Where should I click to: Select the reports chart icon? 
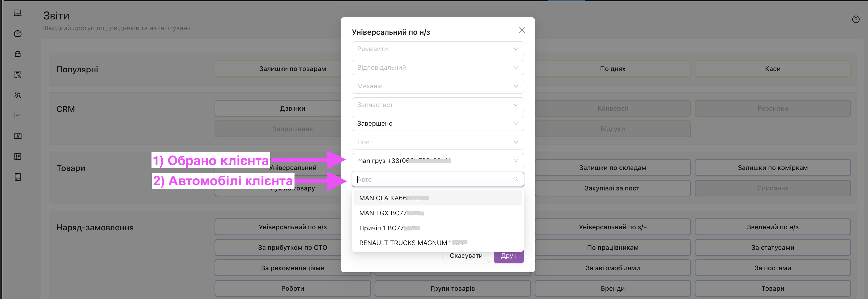18,116
